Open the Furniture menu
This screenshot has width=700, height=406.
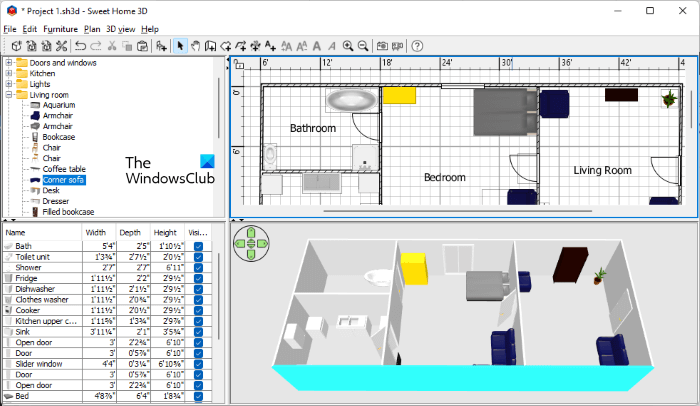pyautogui.click(x=60, y=29)
